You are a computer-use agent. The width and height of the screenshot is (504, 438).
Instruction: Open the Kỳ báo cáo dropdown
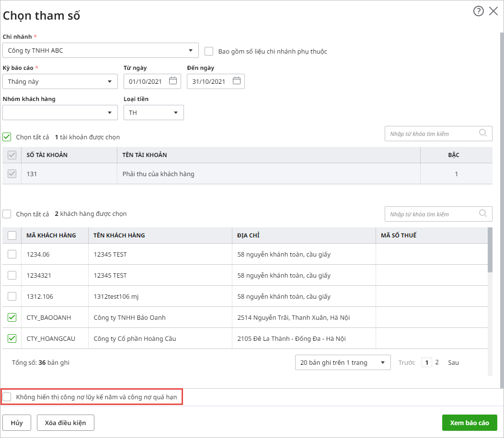[x=109, y=81]
